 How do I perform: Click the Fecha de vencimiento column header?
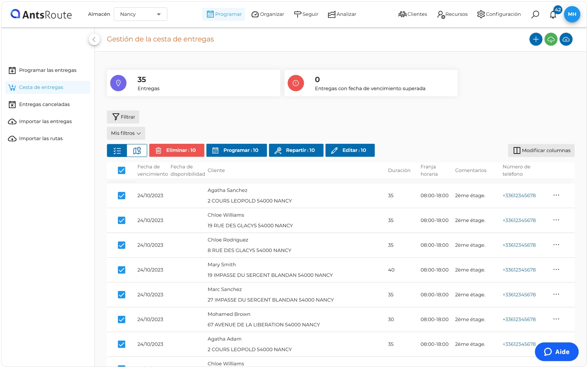pyautogui.click(x=152, y=170)
